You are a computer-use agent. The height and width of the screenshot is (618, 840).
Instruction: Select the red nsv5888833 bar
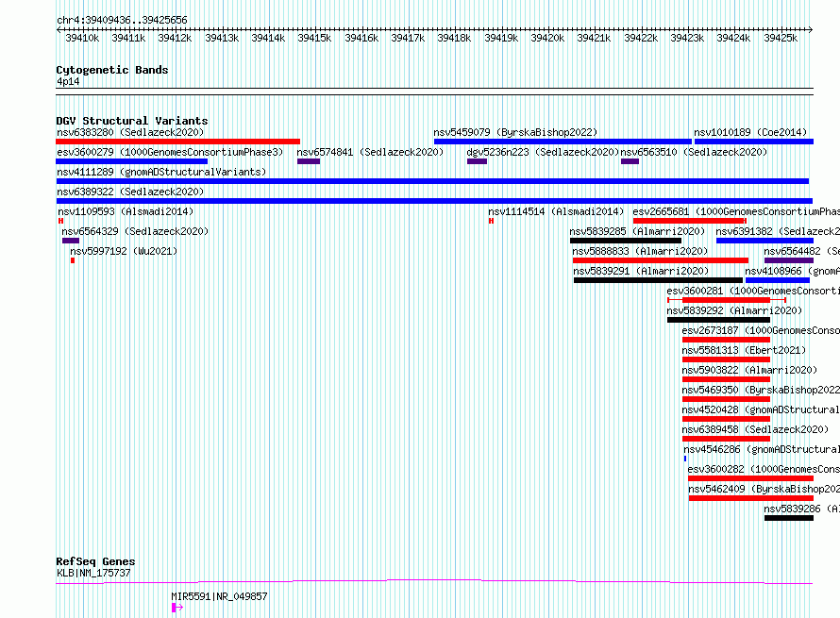click(x=661, y=260)
